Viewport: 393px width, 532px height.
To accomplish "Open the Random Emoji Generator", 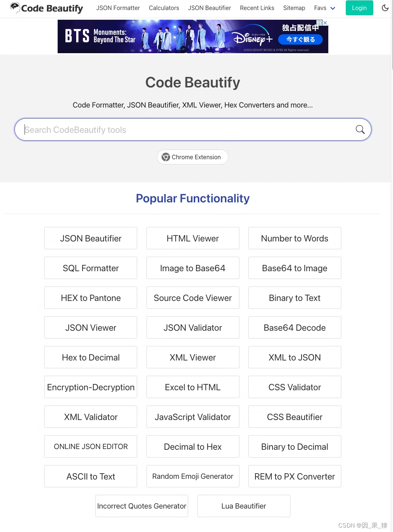I will [x=193, y=476].
